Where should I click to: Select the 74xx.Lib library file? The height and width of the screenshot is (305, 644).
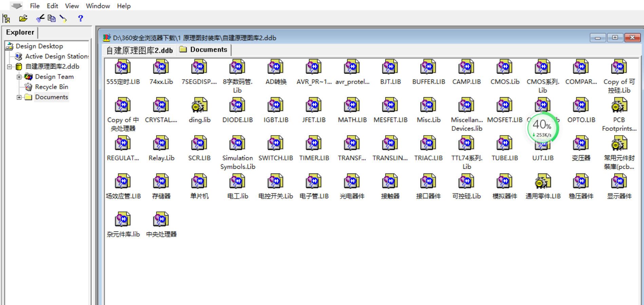(x=161, y=67)
